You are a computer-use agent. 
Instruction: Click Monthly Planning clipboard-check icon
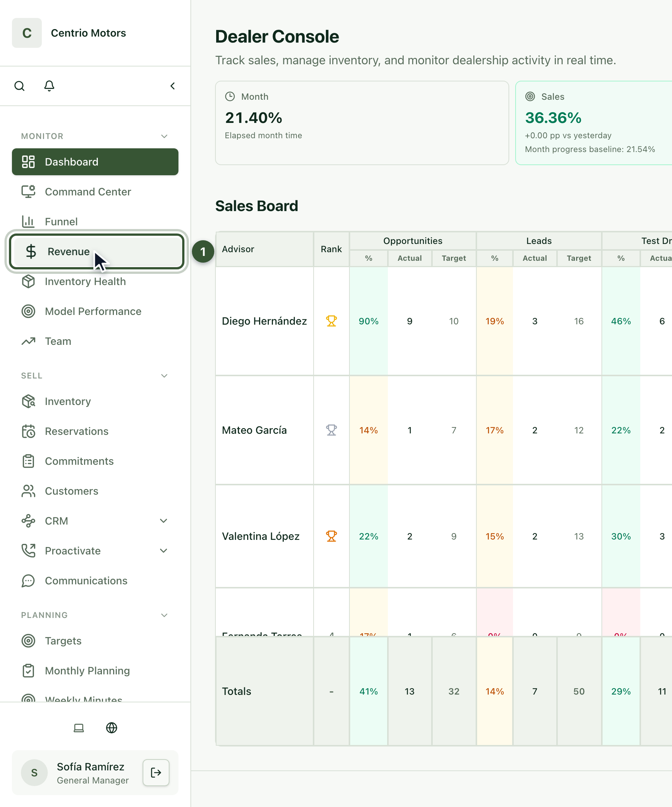[28, 671]
